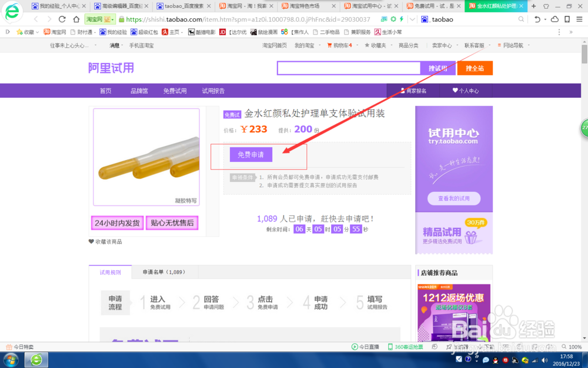The image size is (588, 368).
Task: Close the 免费试用 browser tab
Action: coord(459,6)
